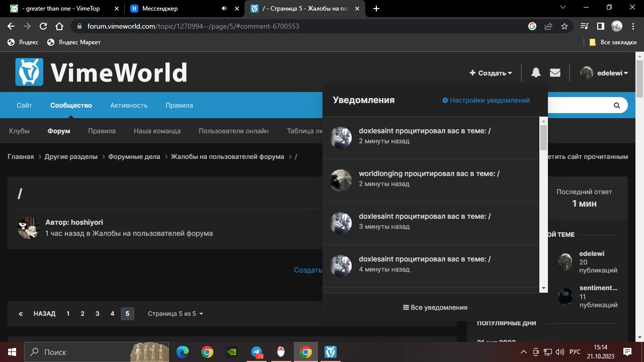
Task: Mute the Мессенджер tab audio icon
Action: 224,9
